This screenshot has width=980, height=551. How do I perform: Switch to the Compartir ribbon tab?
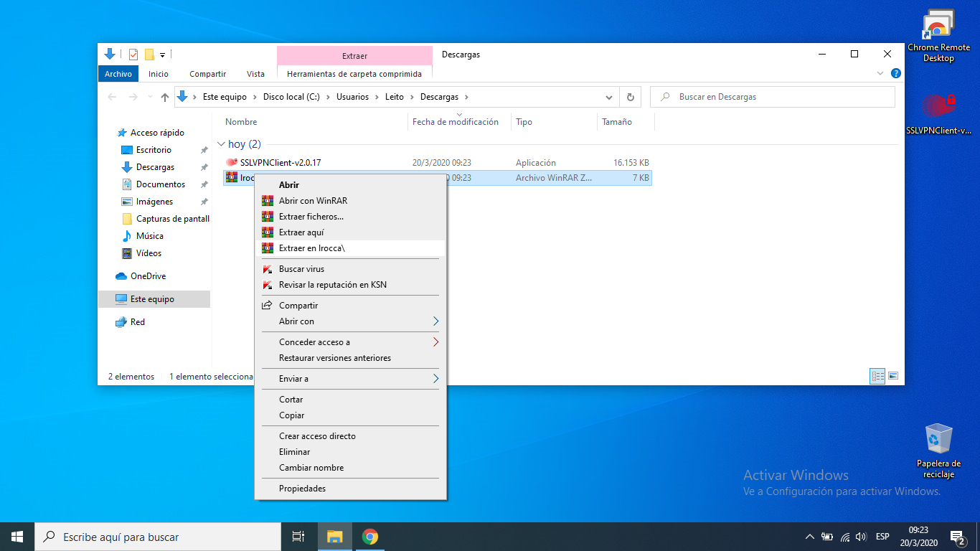point(207,74)
